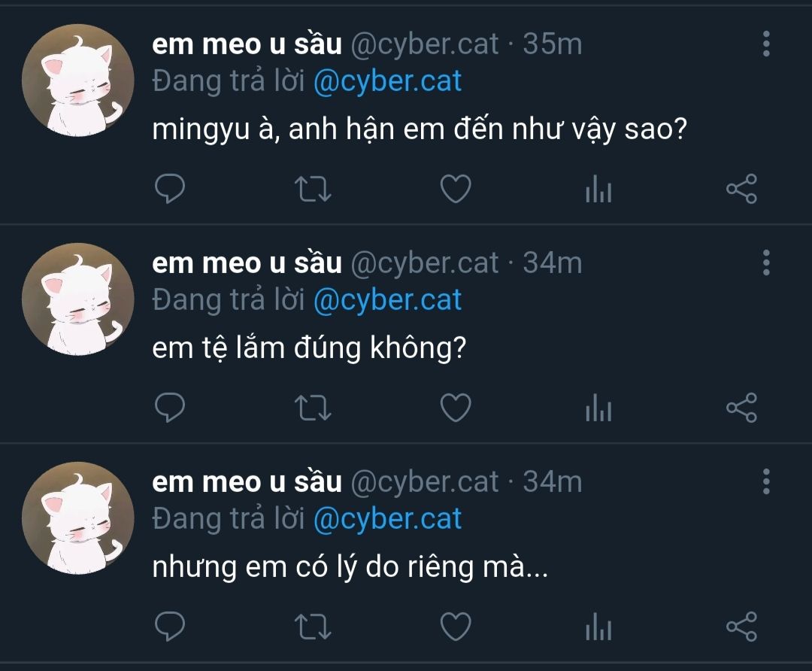The image size is (812, 671).
Task: Open tweet text "nhưng em có lý do riêng mà..."
Action: click(350, 568)
